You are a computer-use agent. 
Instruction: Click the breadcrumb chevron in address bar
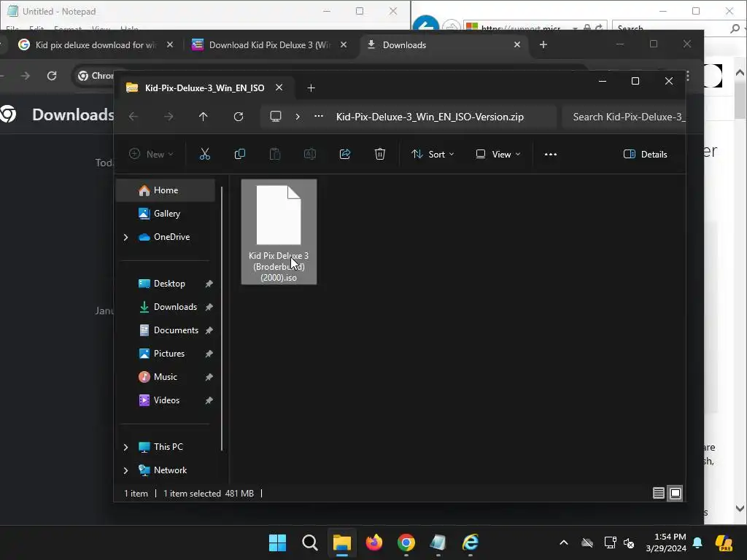coord(298,117)
